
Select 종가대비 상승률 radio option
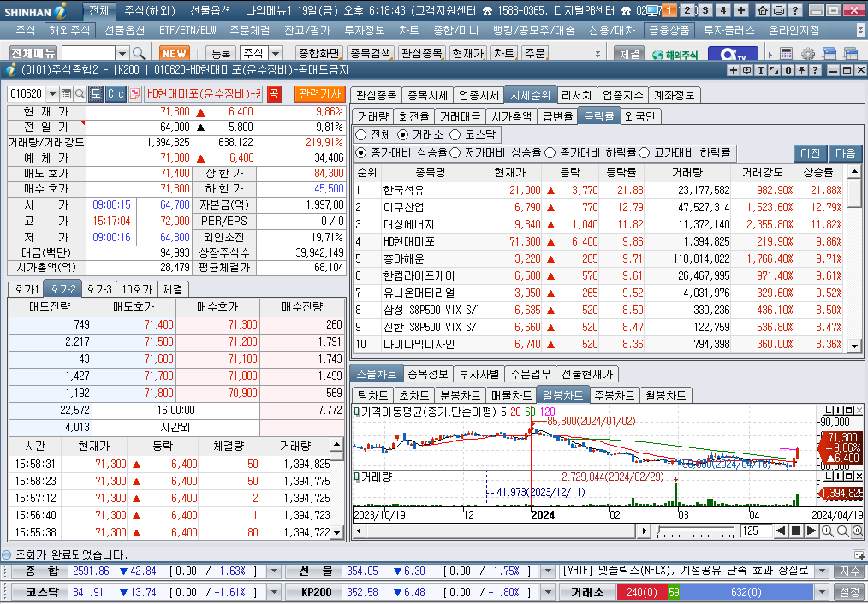click(x=361, y=152)
